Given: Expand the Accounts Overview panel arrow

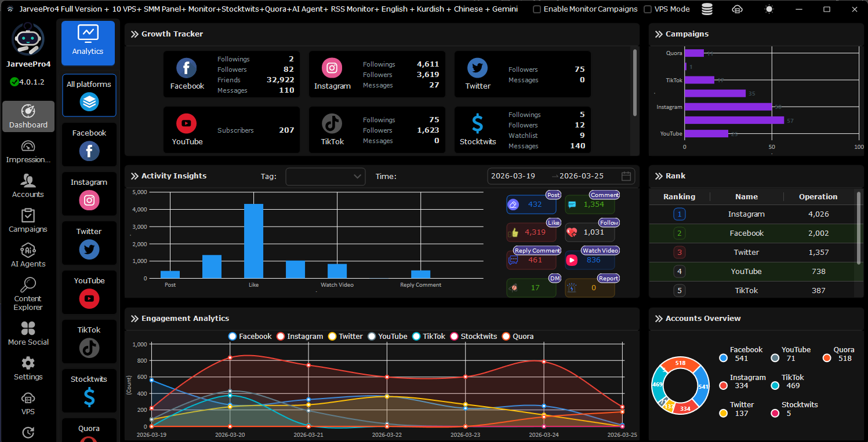Looking at the screenshot, I should (x=659, y=319).
